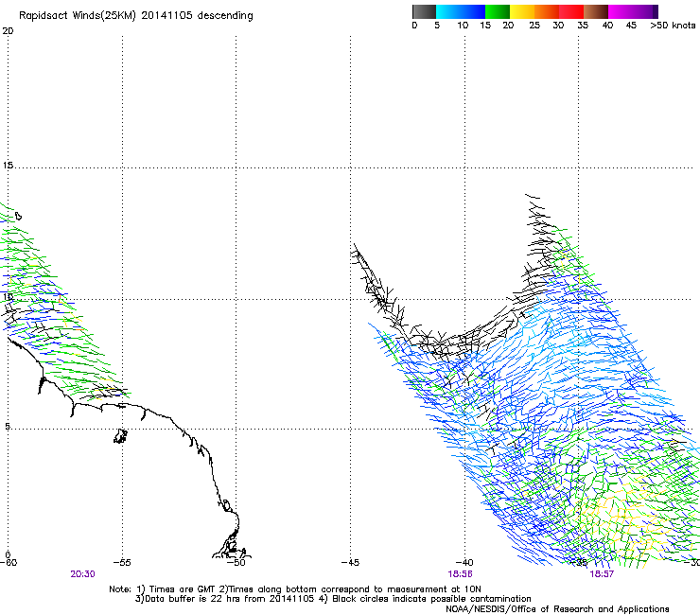This screenshot has width=700, height=615.
Task: Click the yellow wind barbs near the bottom right
Action: (625, 514)
